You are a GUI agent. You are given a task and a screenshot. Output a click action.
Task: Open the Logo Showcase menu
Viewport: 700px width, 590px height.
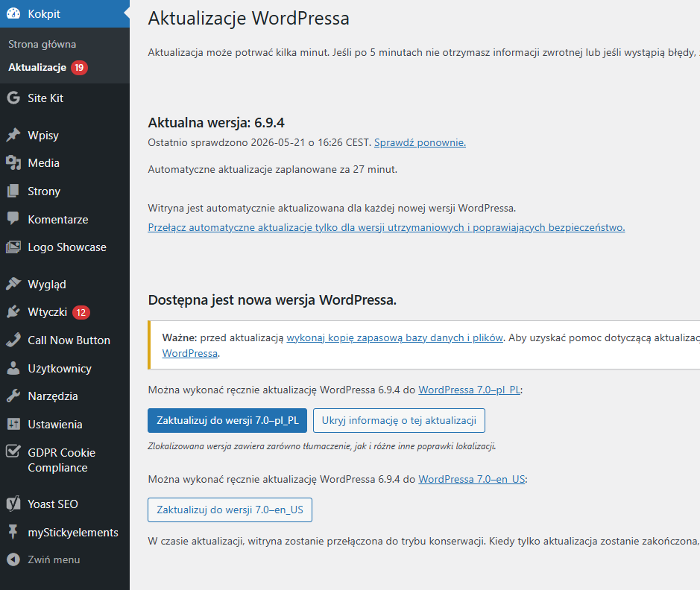point(65,247)
